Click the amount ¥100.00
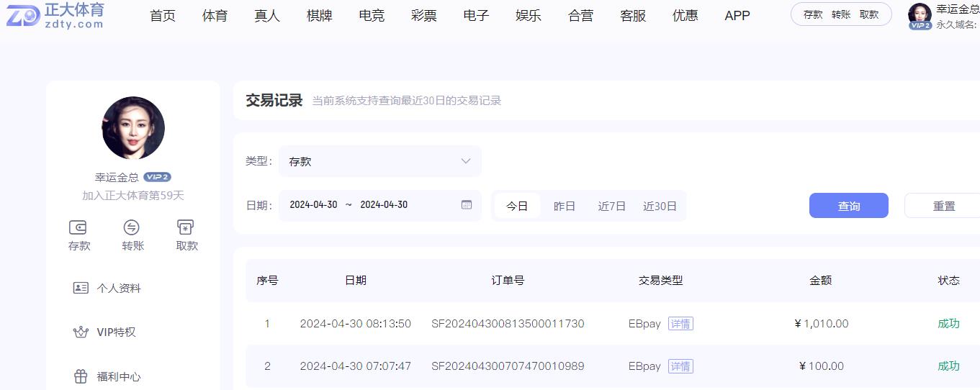 [821, 366]
